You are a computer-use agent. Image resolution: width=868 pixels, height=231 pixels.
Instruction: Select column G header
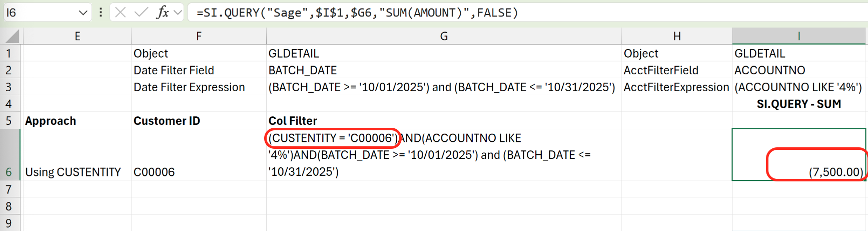(x=443, y=36)
